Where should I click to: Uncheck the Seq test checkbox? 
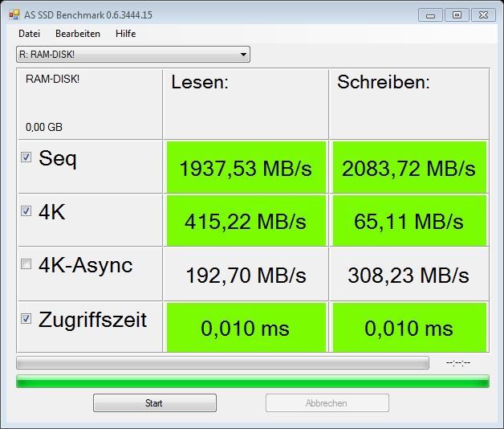click(x=26, y=157)
